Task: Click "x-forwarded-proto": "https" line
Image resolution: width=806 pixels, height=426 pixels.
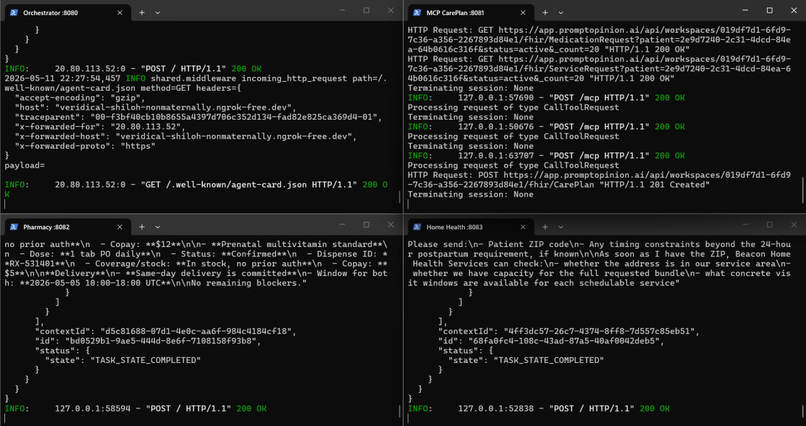Action: (x=85, y=146)
